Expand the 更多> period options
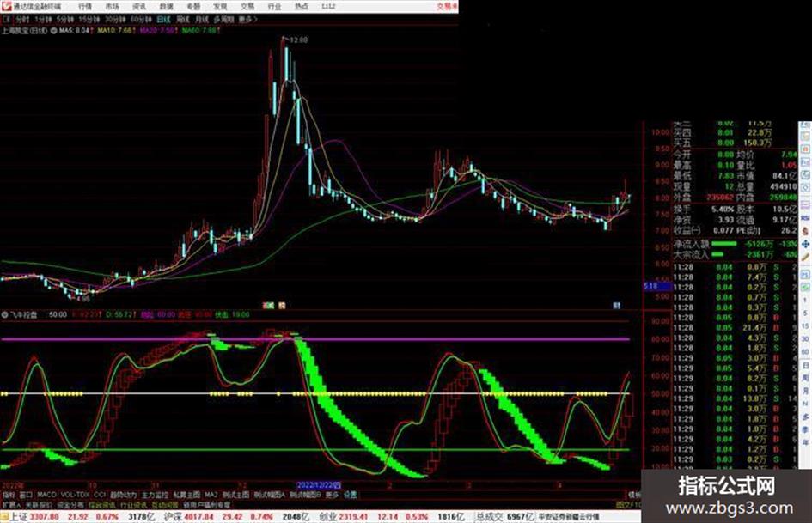The width and height of the screenshot is (812, 523). pyautogui.click(x=248, y=20)
